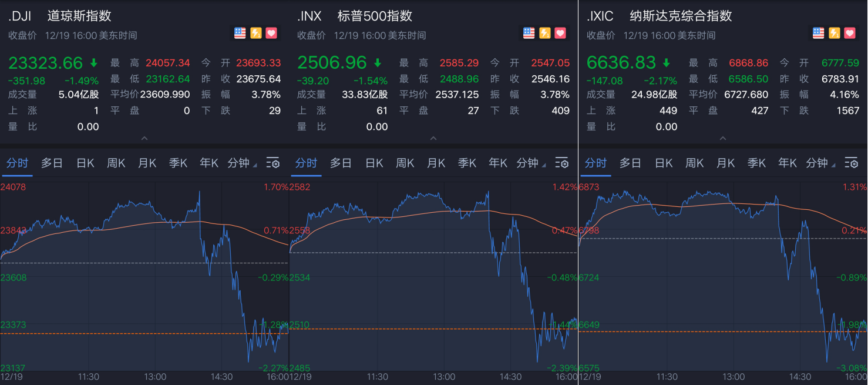Switch to 日K tab in the .IXIC chart
This screenshot has height=385, width=868.
pyautogui.click(x=664, y=163)
